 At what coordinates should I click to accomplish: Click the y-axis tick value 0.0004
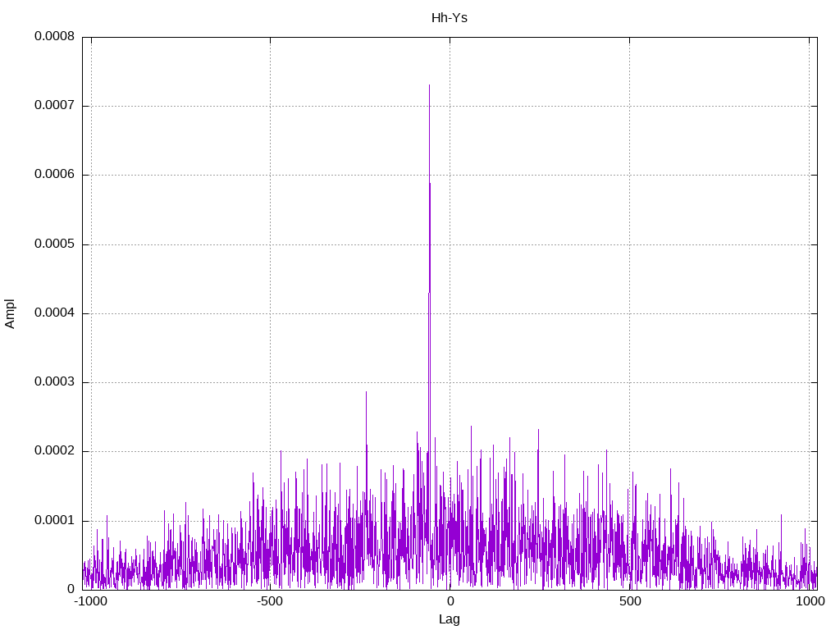[54, 313]
